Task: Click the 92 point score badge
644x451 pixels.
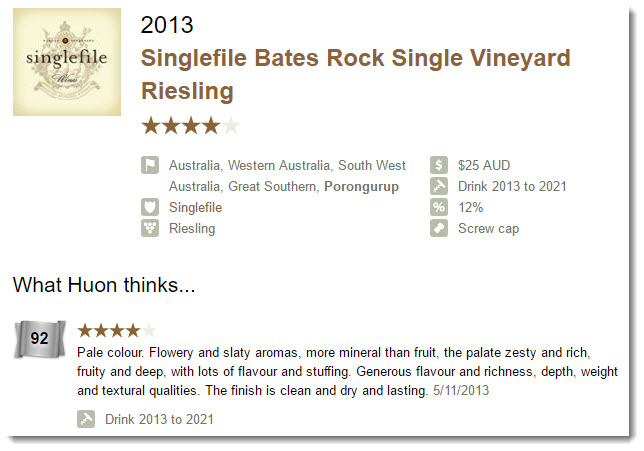Action: pyautogui.click(x=40, y=339)
